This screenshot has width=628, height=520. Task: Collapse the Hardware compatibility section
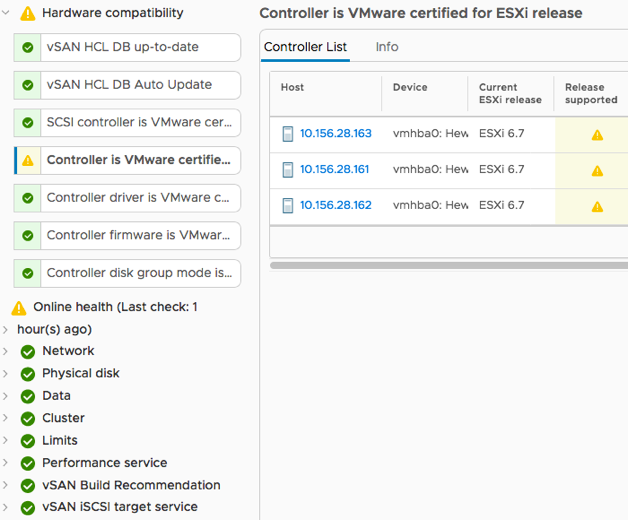coord(8,13)
